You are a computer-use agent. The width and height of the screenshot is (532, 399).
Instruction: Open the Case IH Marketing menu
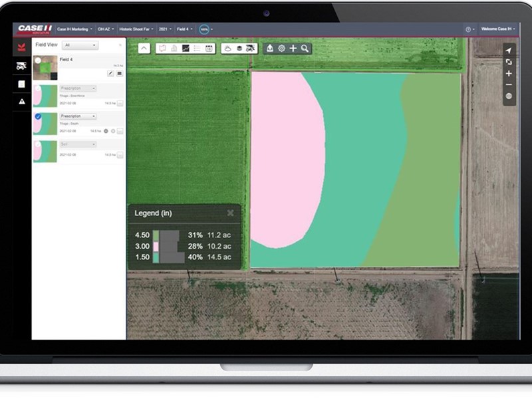74,29
